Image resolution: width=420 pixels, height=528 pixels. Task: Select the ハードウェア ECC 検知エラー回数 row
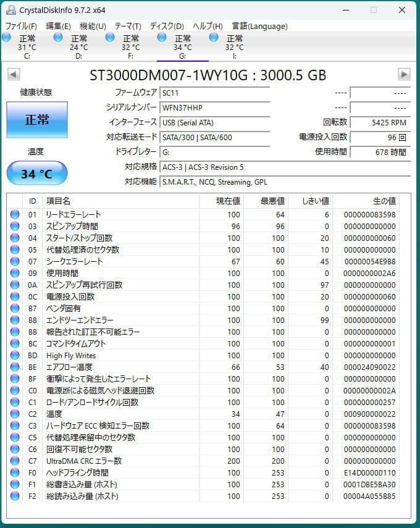pos(203,425)
